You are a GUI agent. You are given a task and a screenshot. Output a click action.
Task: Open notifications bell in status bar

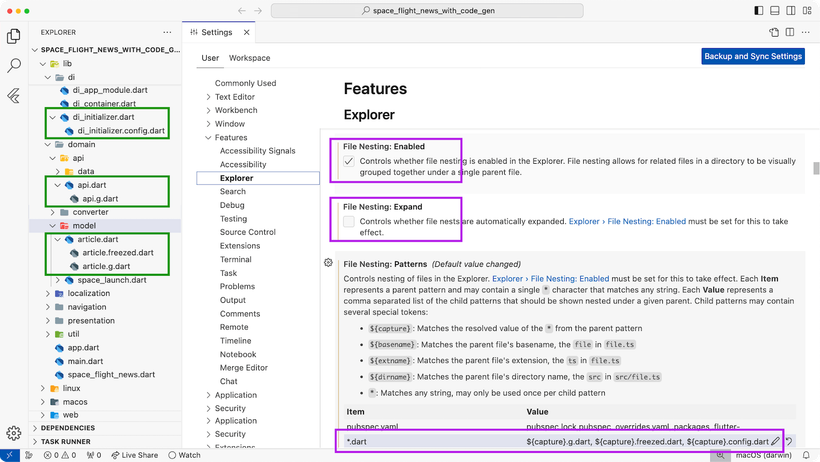tap(806, 455)
